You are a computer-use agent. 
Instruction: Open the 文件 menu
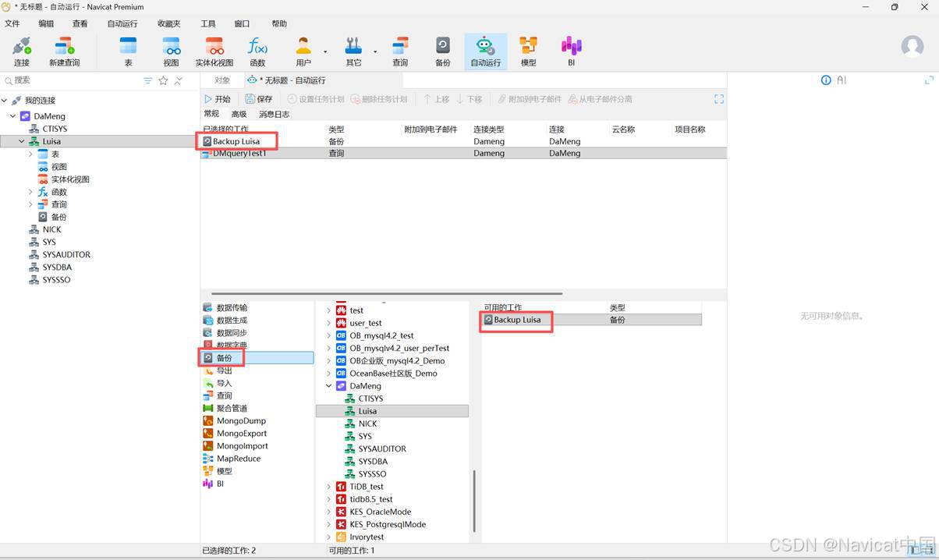click(x=12, y=23)
